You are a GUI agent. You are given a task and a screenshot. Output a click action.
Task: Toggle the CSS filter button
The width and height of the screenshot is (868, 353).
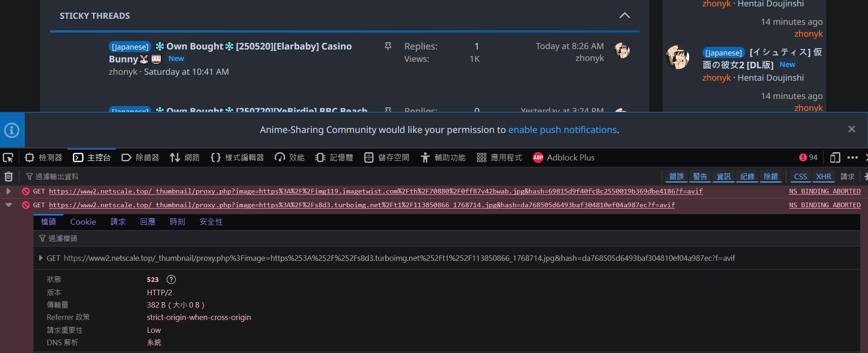(x=800, y=176)
